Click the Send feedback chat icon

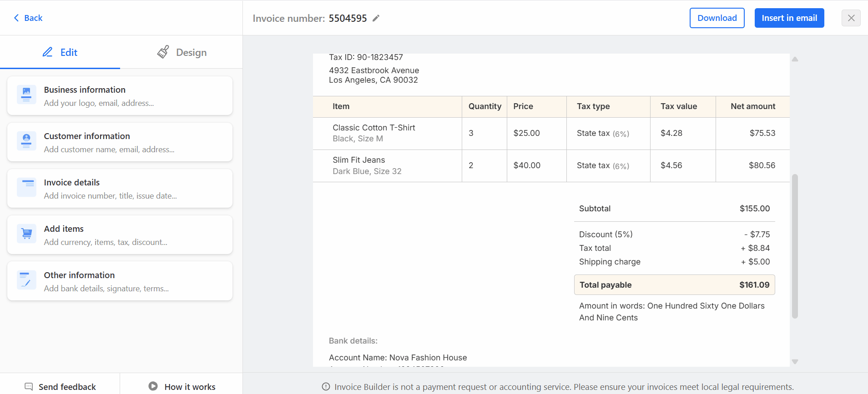[x=29, y=387]
